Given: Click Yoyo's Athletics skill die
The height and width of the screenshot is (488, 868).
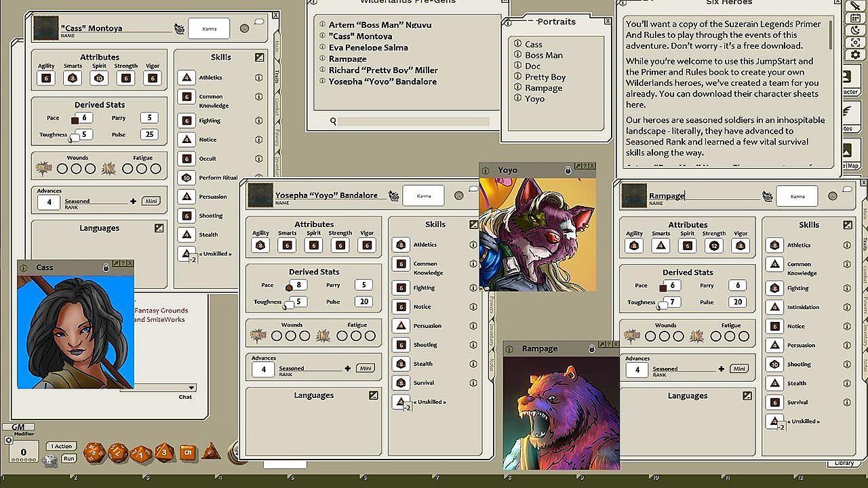Looking at the screenshot, I should [x=401, y=245].
